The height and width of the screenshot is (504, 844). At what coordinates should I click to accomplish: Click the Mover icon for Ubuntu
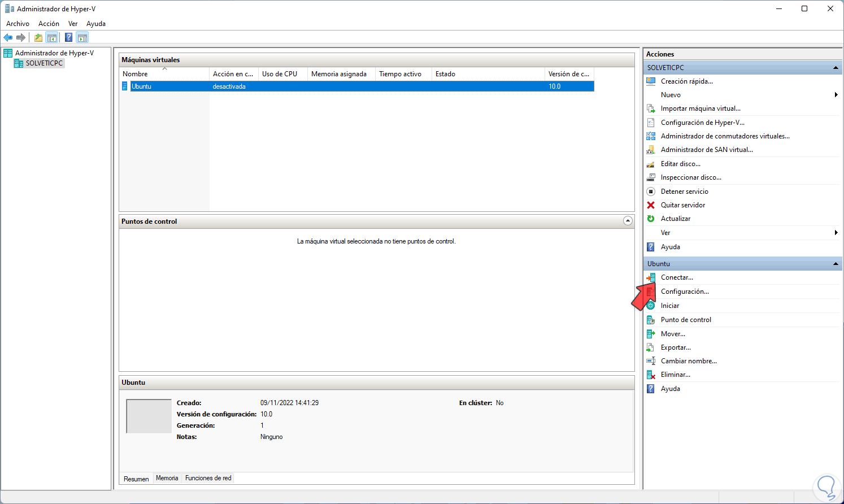651,334
